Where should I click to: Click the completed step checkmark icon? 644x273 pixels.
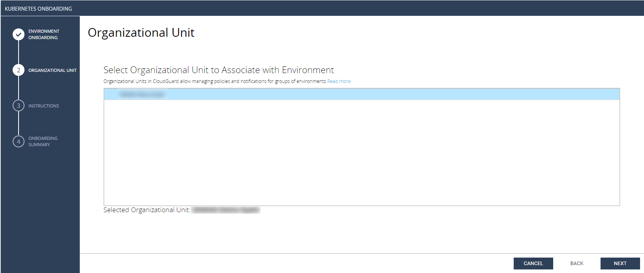click(19, 35)
